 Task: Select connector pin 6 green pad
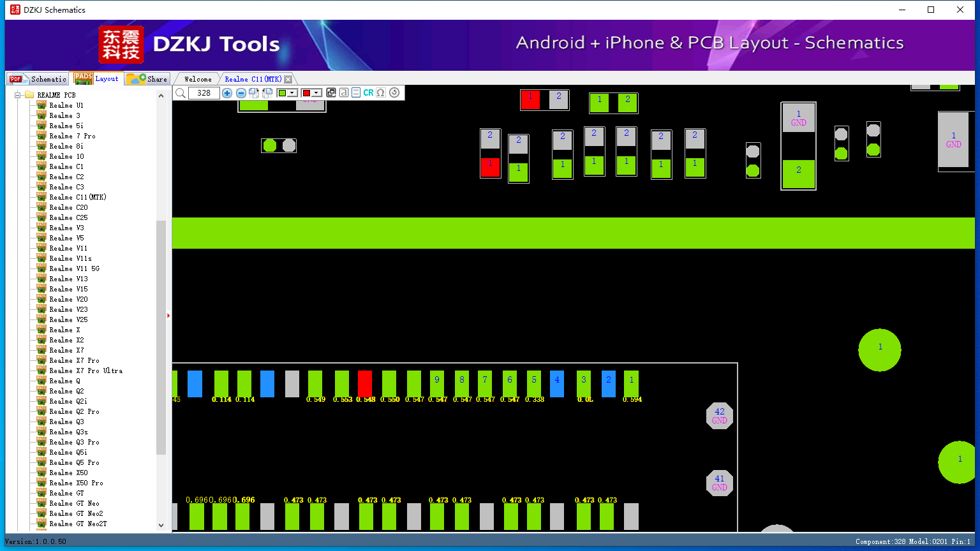point(510,383)
